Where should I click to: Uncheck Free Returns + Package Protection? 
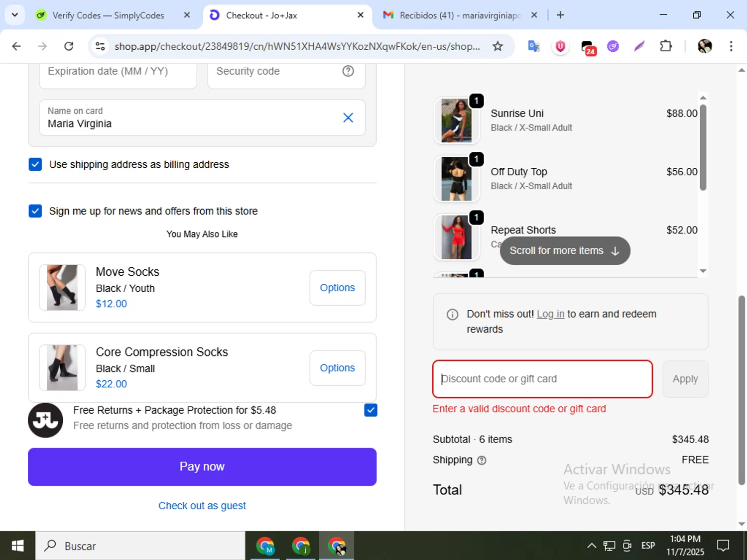coord(371,410)
